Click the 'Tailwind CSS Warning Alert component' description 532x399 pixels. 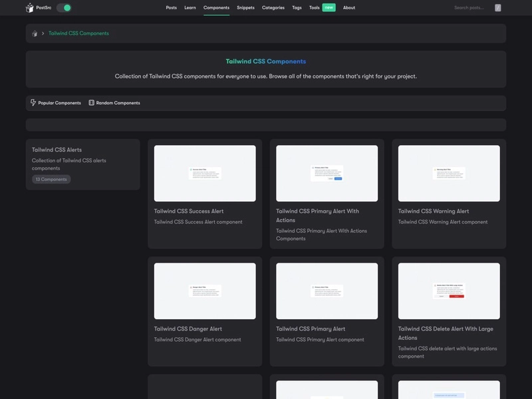point(443,222)
